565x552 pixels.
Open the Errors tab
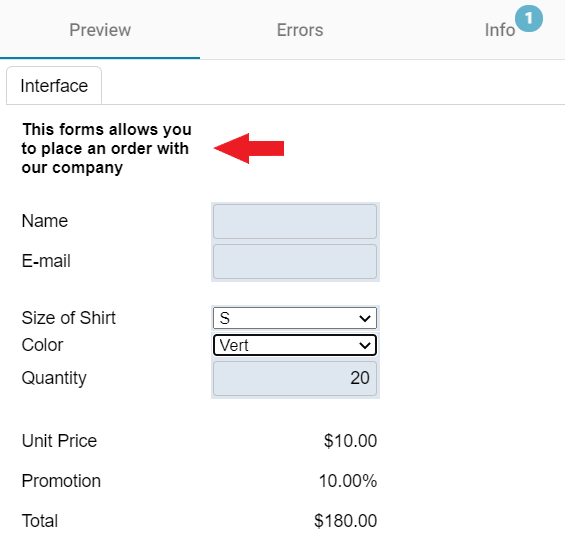pyautogui.click(x=300, y=30)
